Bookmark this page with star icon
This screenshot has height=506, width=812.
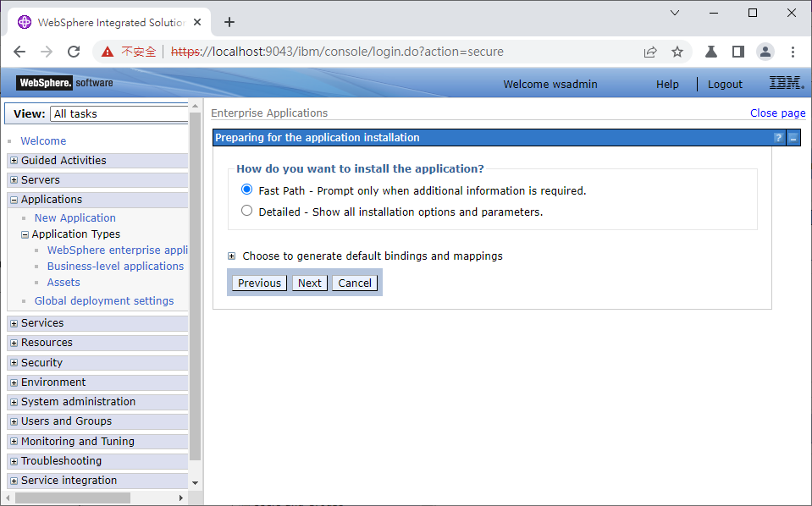[677, 52]
